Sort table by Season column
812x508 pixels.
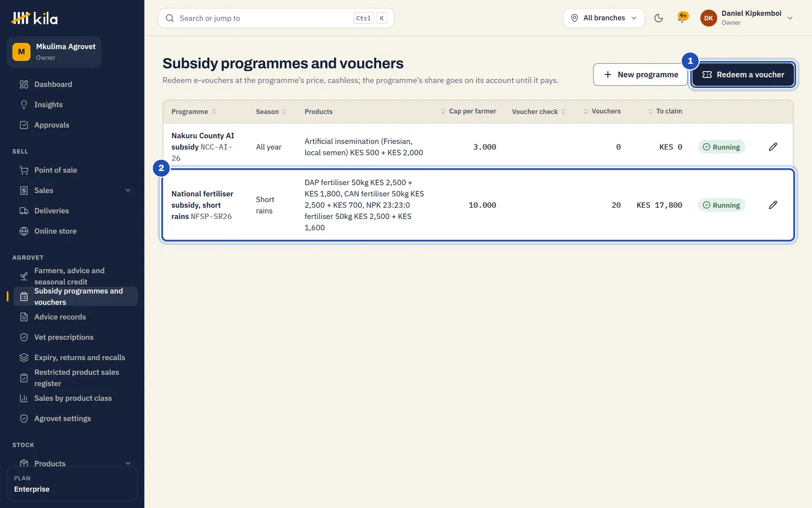271,112
